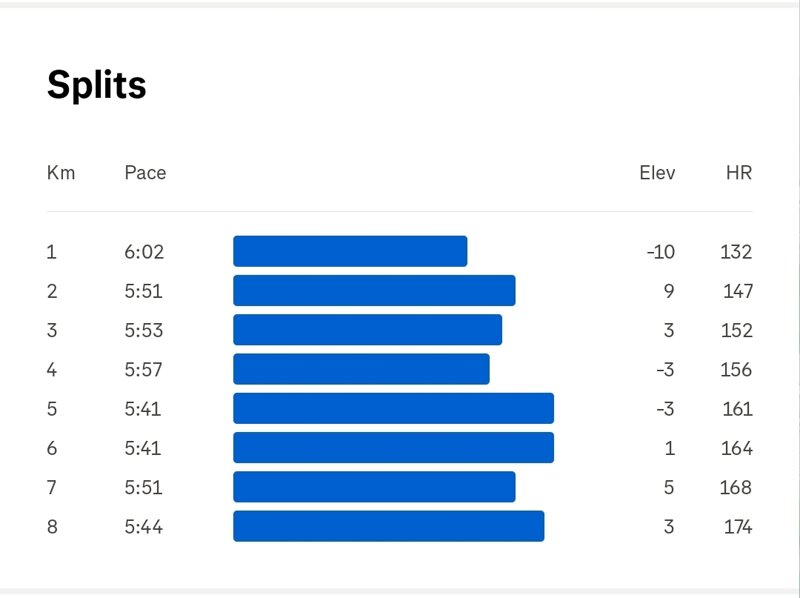Click the 6:02 pace value
The image size is (800, 598).
pos(144,252)
